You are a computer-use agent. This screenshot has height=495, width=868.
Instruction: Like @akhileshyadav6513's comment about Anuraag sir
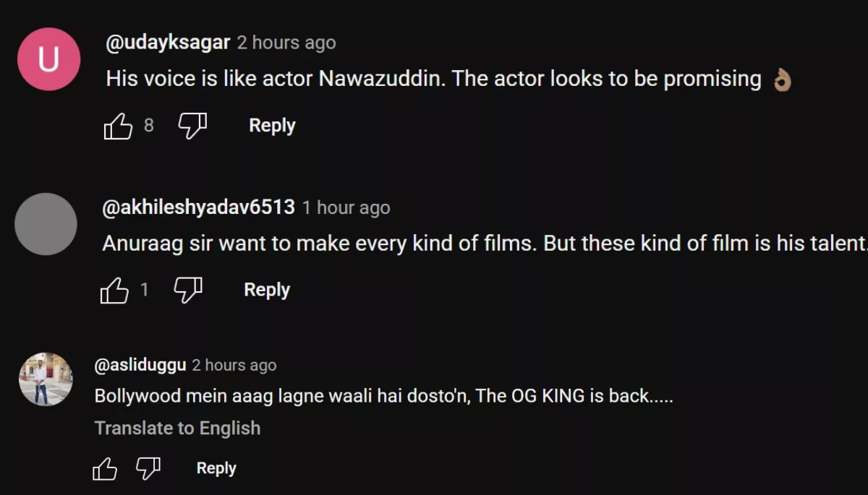[x=114, y=290]
